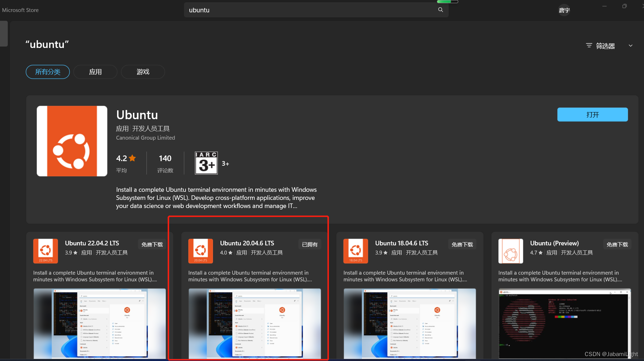Click the search magnifier icon
This screenshot has height=361, width=644.
point(441,10)
